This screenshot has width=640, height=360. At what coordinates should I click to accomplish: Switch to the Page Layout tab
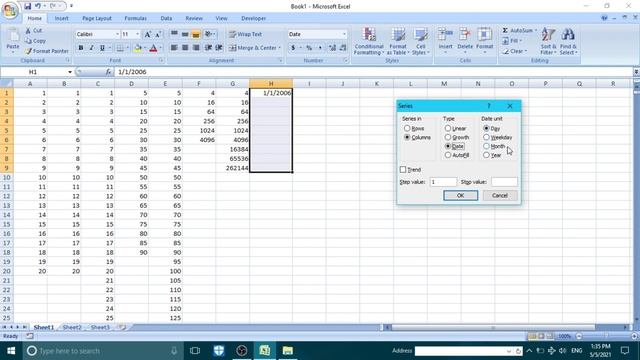pyautogui.click(x=97, y=18)
